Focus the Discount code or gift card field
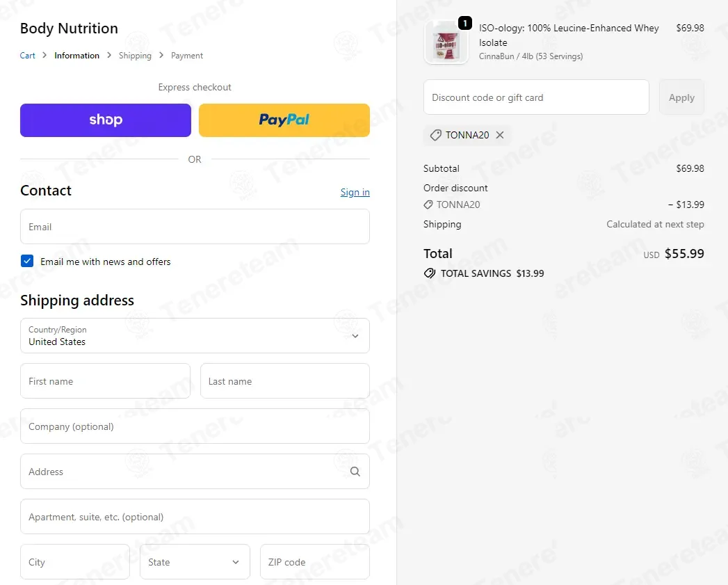Viewport: 728px width, 585px height. [x=536, y=97]
